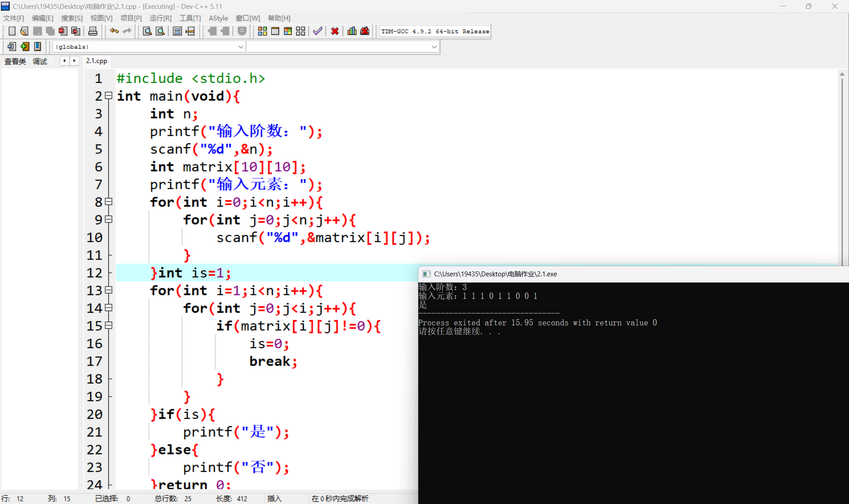The image size is (849, 504).
Task: Click the editor vertical scrollbar up arrow
Action: tap(842, 74)
